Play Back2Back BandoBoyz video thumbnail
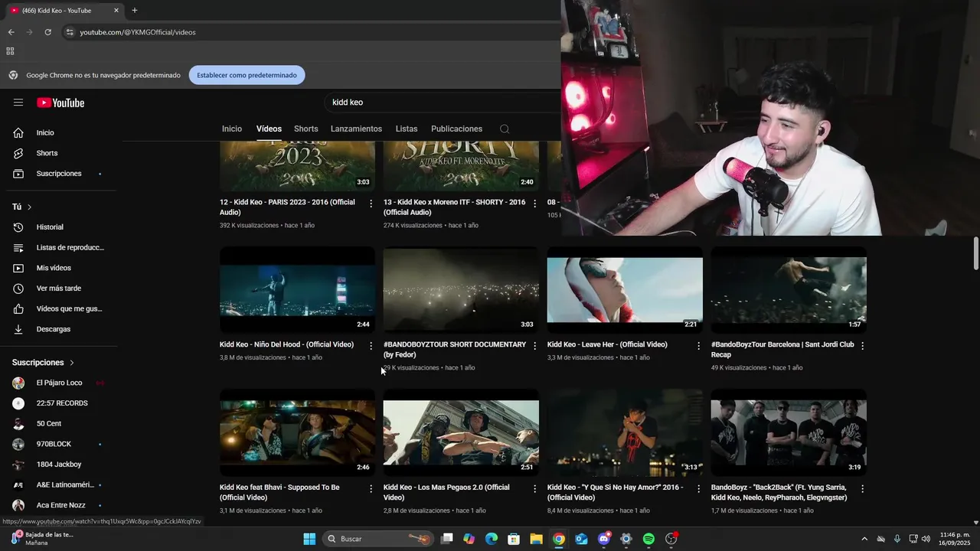Viewport: 980px width, 551px height. click(789, 432)
